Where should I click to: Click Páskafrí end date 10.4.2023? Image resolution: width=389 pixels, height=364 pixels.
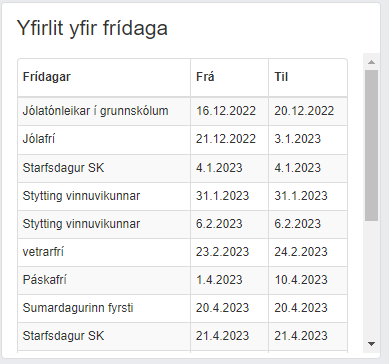301,280
